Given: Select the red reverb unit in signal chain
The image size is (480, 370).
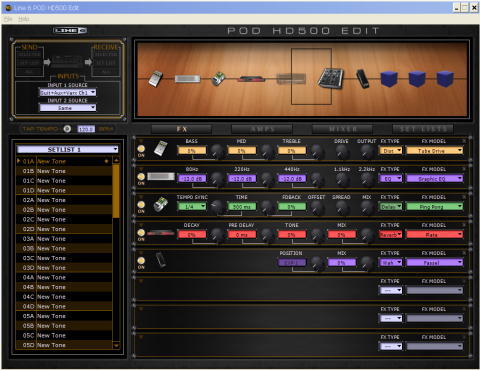Looking at the screenshot, I should [252, 79].
